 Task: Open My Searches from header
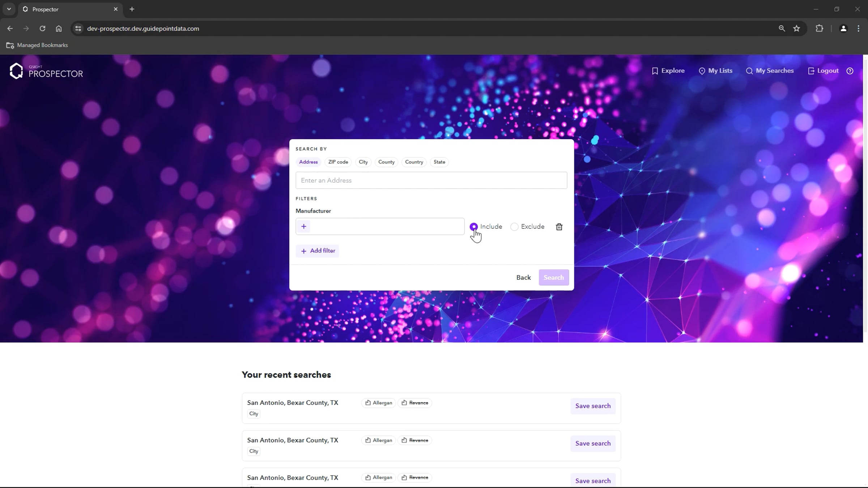pos(770,71)
